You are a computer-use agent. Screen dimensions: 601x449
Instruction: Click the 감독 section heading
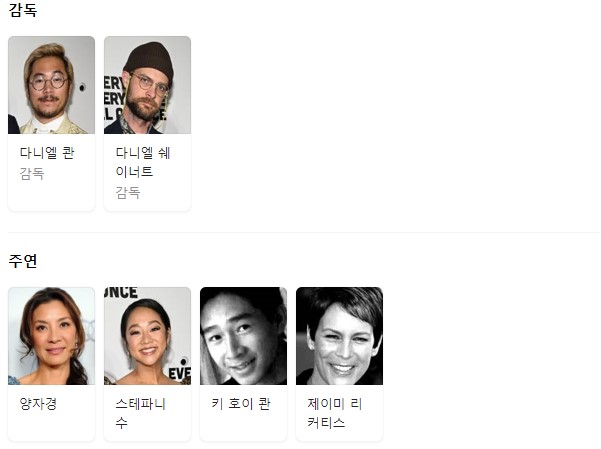pos(23,10)
